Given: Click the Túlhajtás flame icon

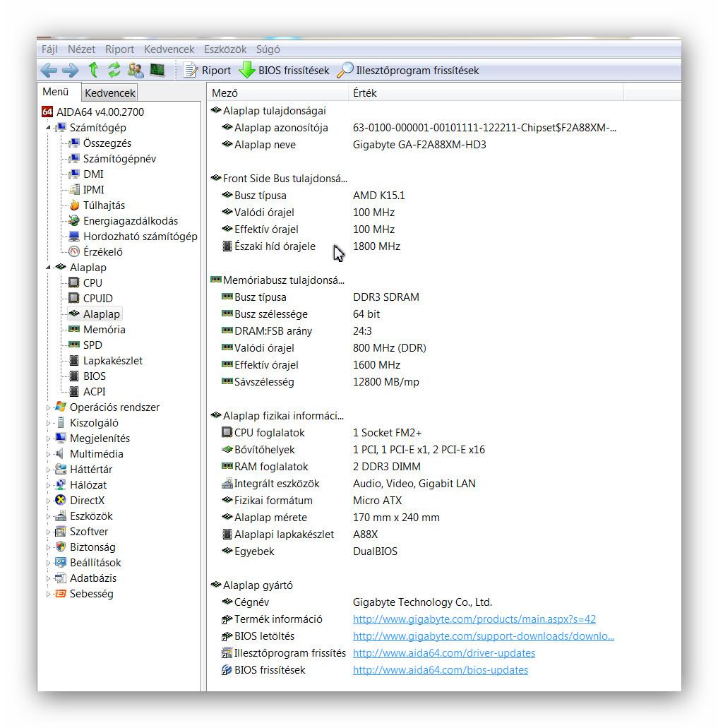Looking at the screenshot, I should [74, 205].
